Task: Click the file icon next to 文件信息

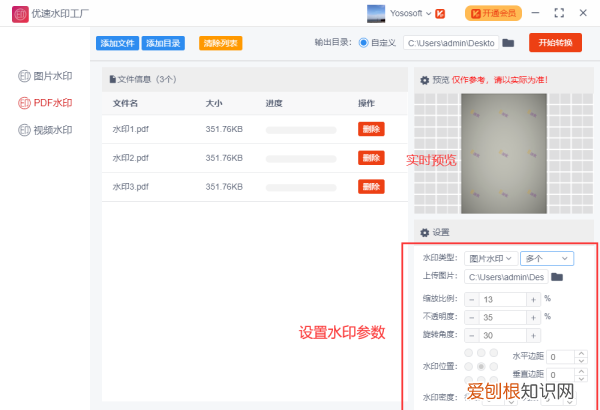Action: (x=112, y=79)
